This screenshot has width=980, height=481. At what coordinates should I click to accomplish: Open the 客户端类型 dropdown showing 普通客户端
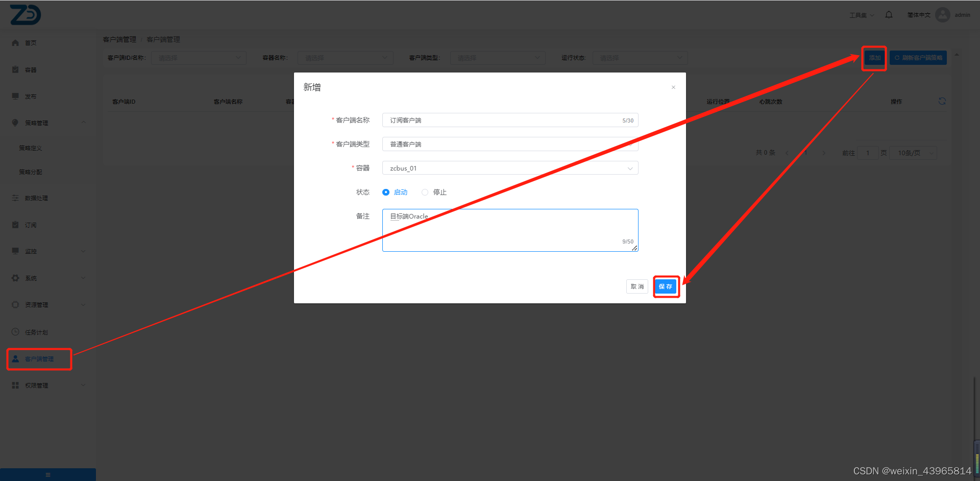tap(510, 144)
